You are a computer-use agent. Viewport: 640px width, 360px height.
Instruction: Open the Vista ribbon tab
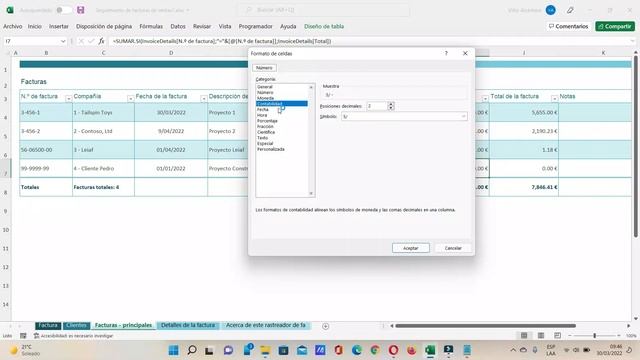[225, 26]
